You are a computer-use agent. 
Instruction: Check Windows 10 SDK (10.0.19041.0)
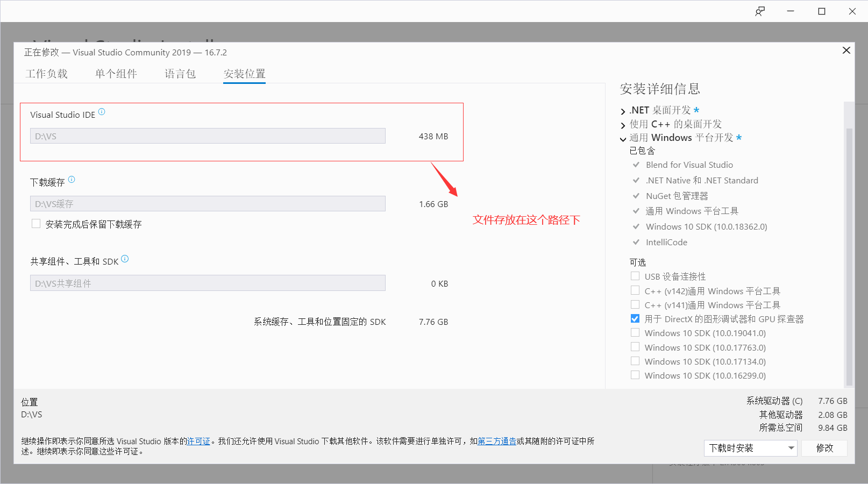635,332
